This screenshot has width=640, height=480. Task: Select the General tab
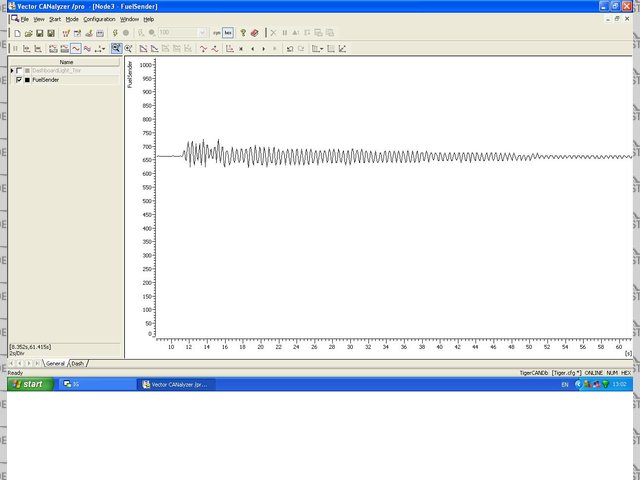coord(54,364)
